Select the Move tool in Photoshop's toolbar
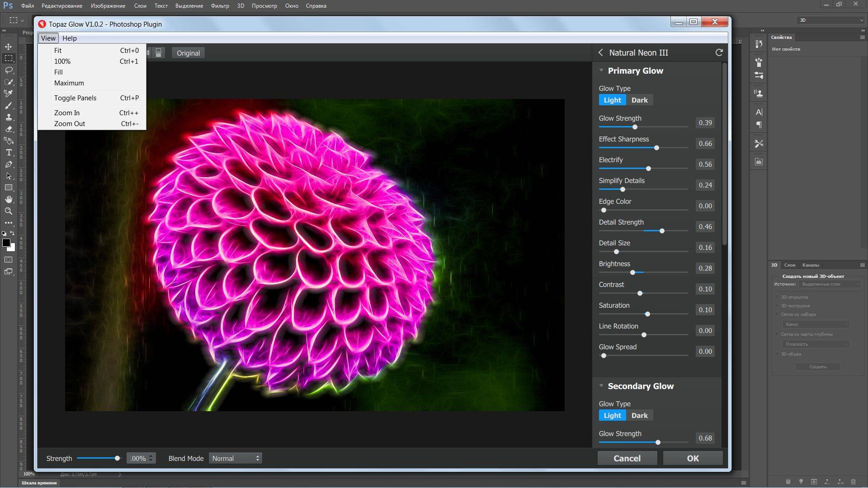The height and width of the screenshot is (488, 868). tap(9, 47)
